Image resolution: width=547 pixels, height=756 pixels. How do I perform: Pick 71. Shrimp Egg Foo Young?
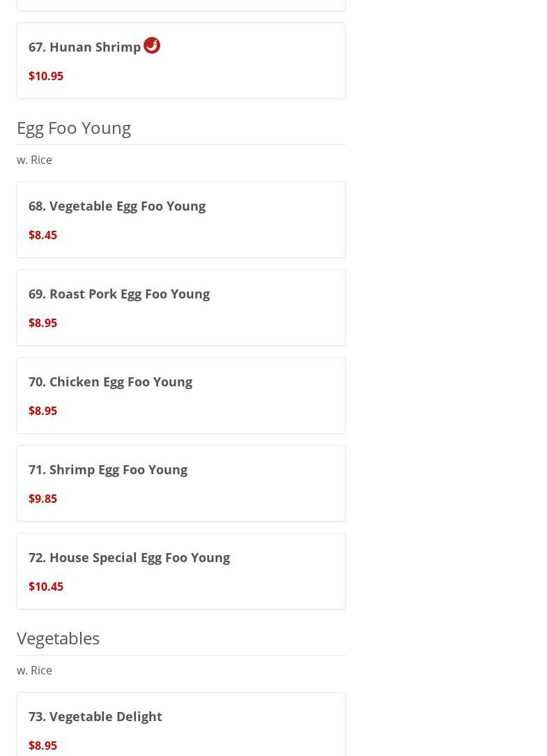108,469
